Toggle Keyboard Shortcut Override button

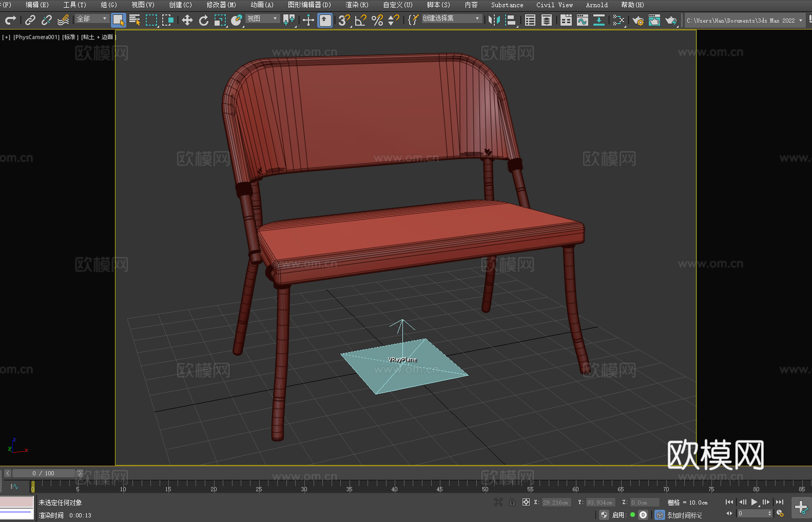pos(325,20)
